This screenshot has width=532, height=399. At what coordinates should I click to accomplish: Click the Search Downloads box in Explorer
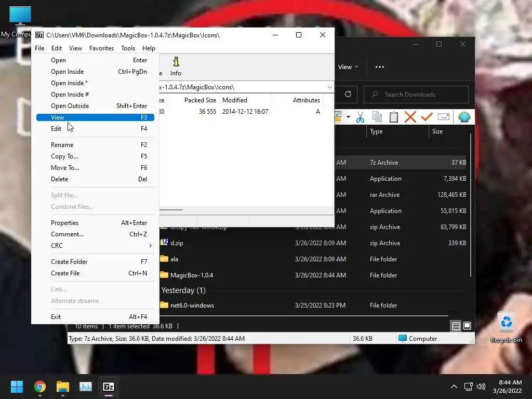tap(416, 95)
